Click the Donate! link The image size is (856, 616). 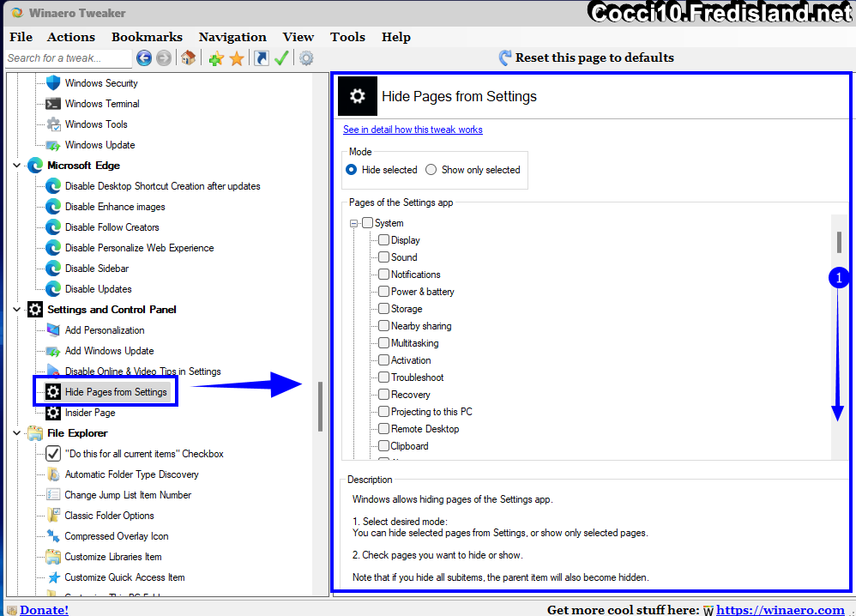point(45,609)
